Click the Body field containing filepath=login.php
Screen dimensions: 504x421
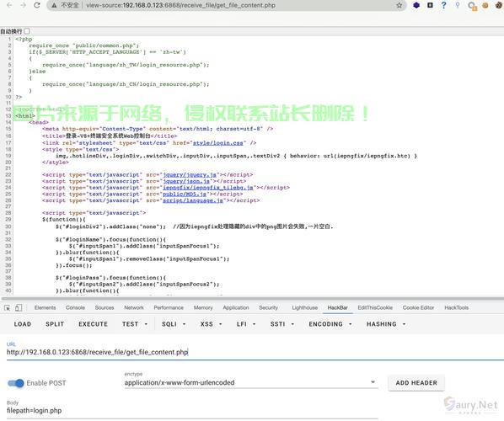pyautogui.click(x=192, y=410)
